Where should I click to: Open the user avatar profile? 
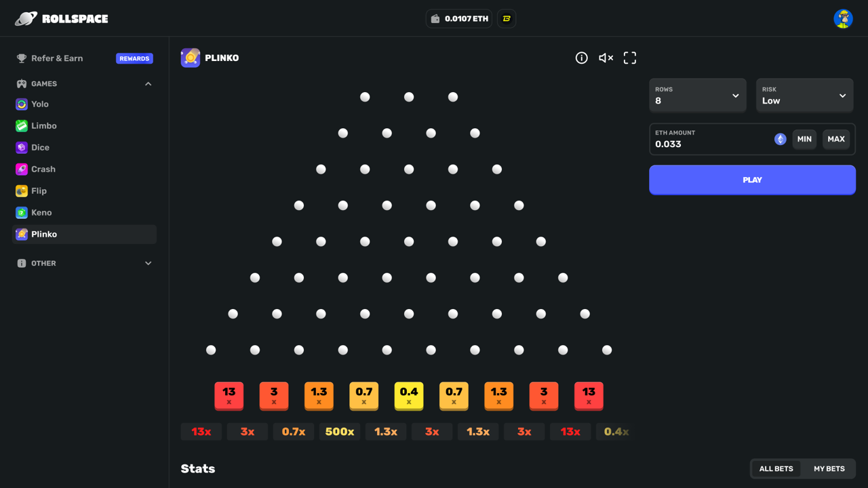(843, 19)
